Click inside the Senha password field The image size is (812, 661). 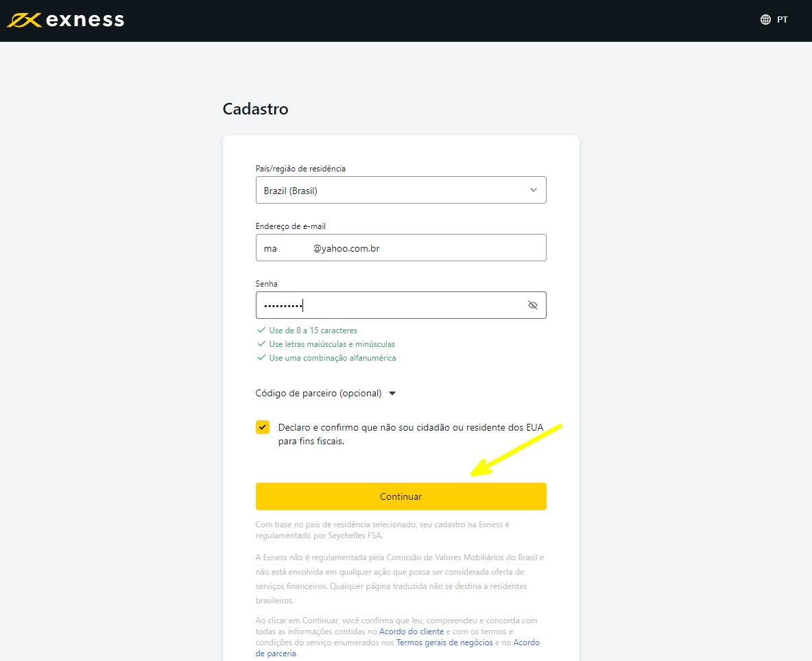pyautogui.click(x=391, y=305)
